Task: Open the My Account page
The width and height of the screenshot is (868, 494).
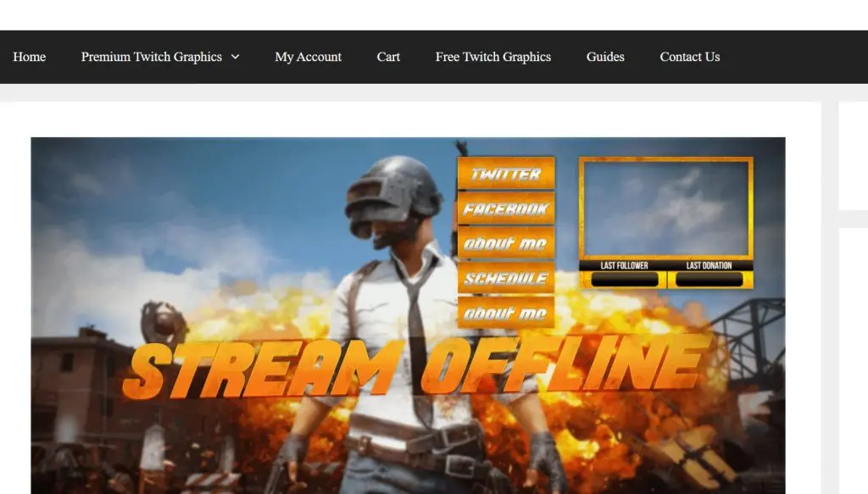Action: 308,57
